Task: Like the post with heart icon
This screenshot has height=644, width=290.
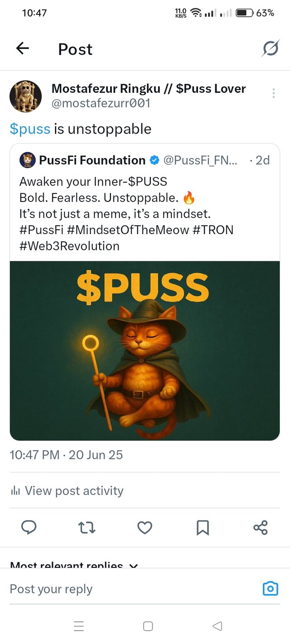Action: pyautogui.click(x=145, y=528)
